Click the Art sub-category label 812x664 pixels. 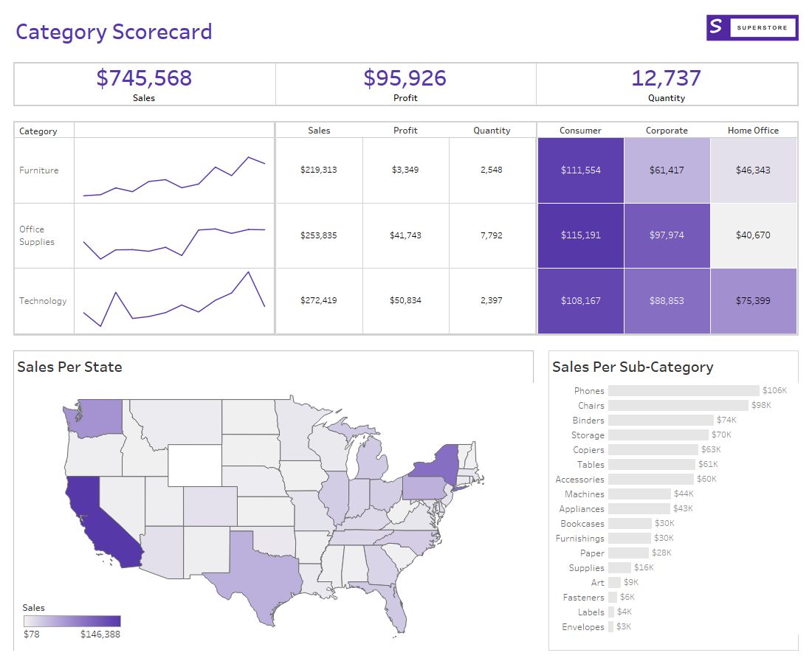point(598,583)
